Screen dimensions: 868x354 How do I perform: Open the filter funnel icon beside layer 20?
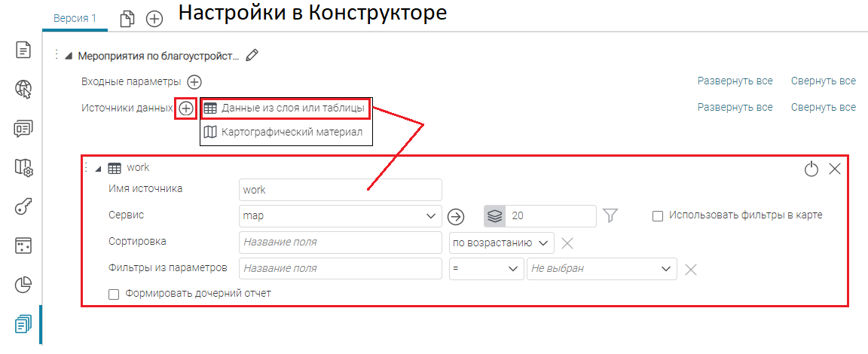click(x=611, y=216)
